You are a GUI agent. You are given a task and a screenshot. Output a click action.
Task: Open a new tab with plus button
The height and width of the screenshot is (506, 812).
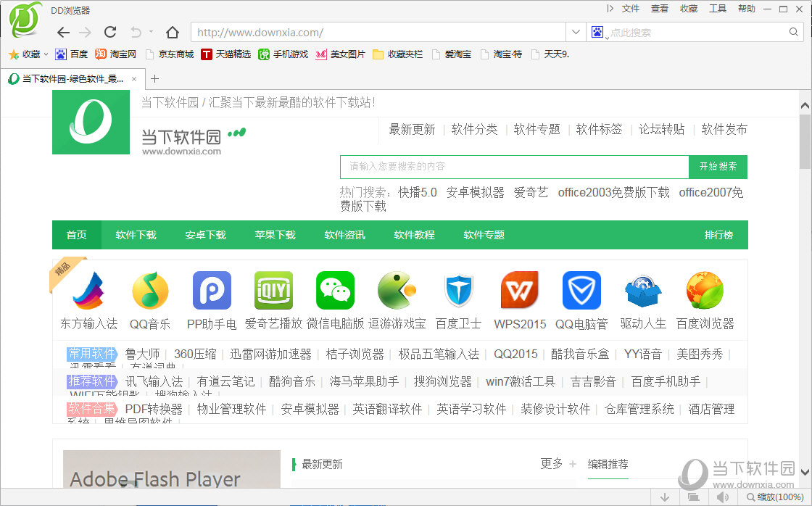point(154,78)
